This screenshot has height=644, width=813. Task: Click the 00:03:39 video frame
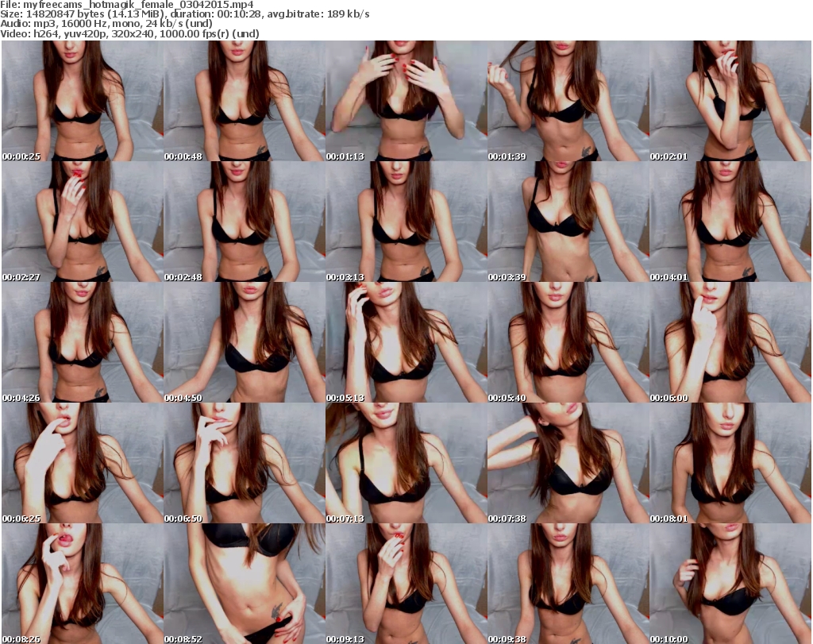(x=568, y=222)
